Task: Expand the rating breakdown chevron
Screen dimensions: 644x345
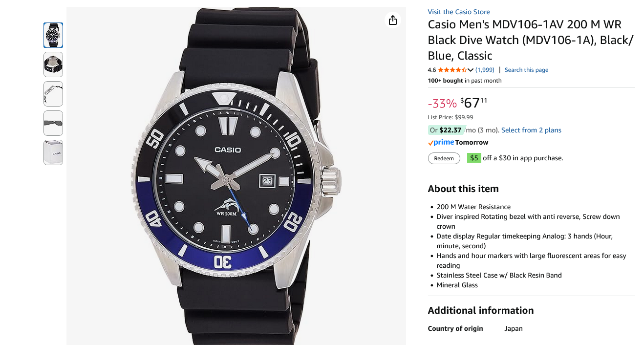Action: tap(471, 70)
